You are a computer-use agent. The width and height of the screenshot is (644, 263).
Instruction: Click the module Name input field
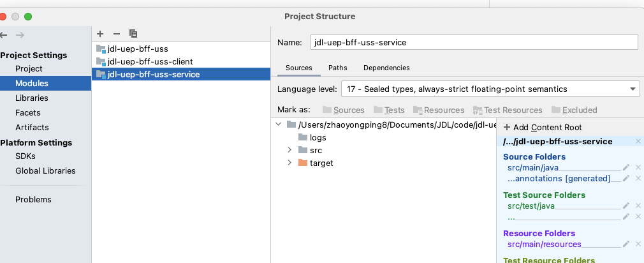coord(474,42)
